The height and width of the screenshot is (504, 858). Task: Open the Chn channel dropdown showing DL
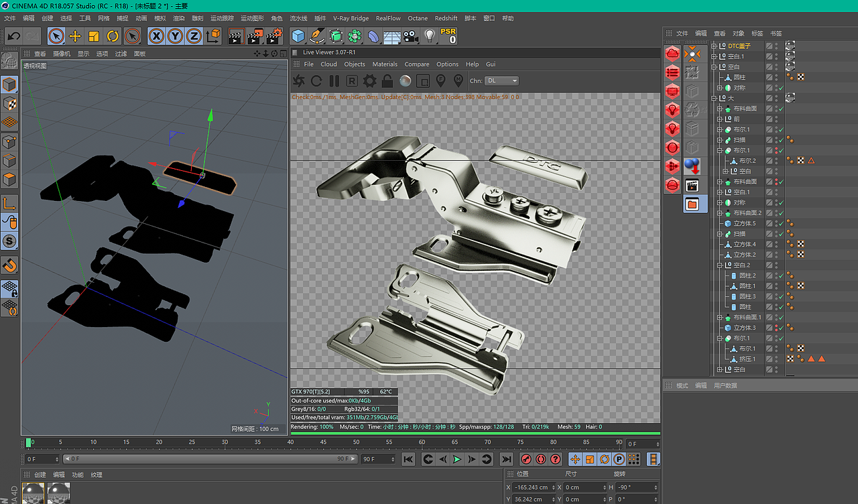[x=502, y=80]
